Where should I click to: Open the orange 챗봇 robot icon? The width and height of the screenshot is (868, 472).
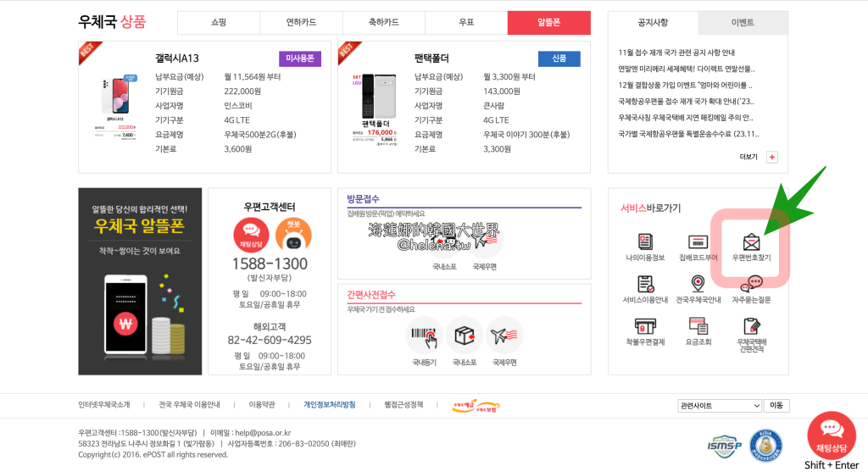tap(293, 234)
